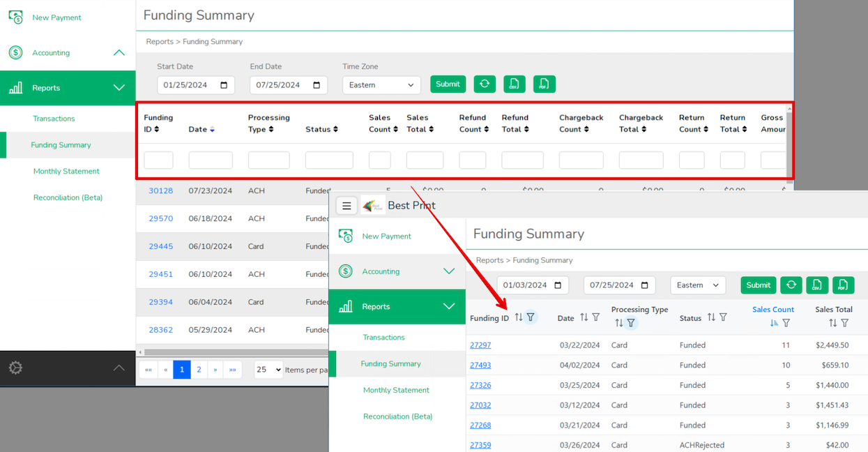868x452 pixels.
Task: Open New Payment in the Best Print sidebar
Action: pyautogui.click(x=386, y=236)
